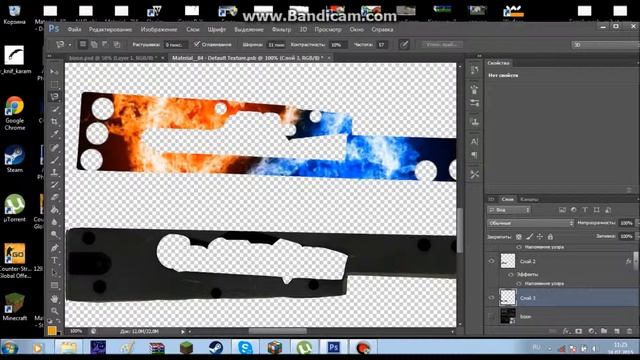
Task: Open the layer filter Вид dropdown
Action: coord(509,210)
